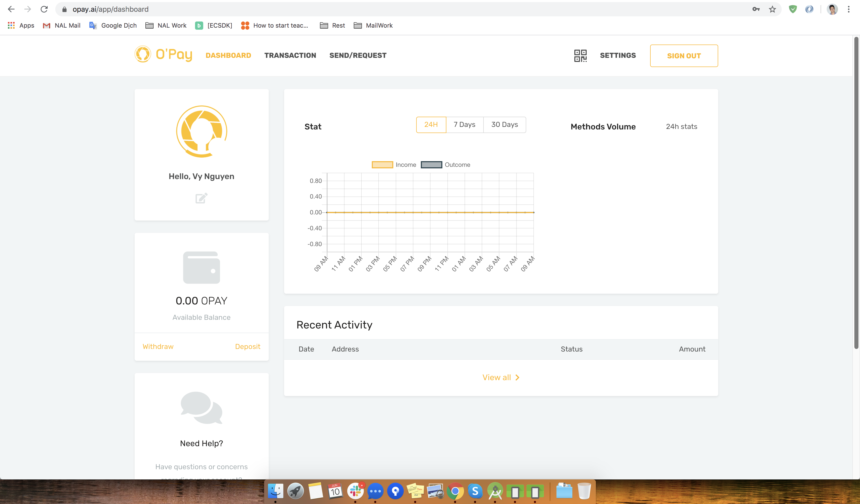Screen dimensions: 860x504
Task: Click the Sign Out button
Action: pos(684,56)
